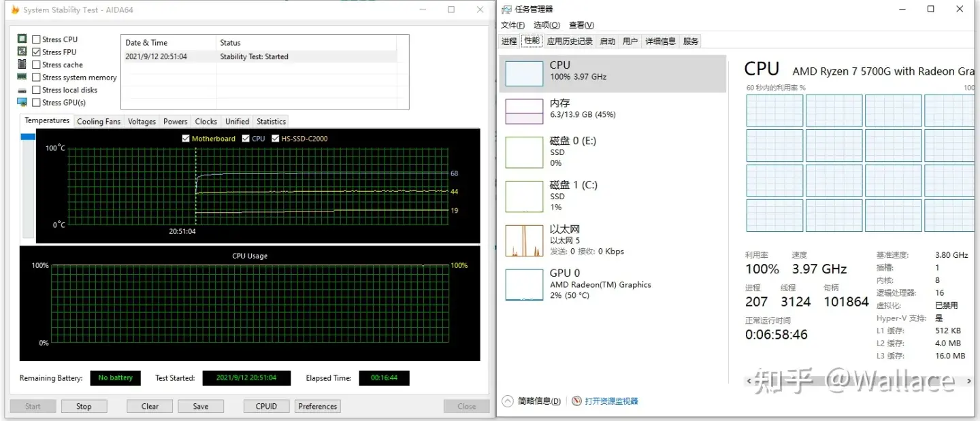The height and width of the screenshot is (421, 980).
Task: Enable the Stress CPU checkbox
Action: 37,39
